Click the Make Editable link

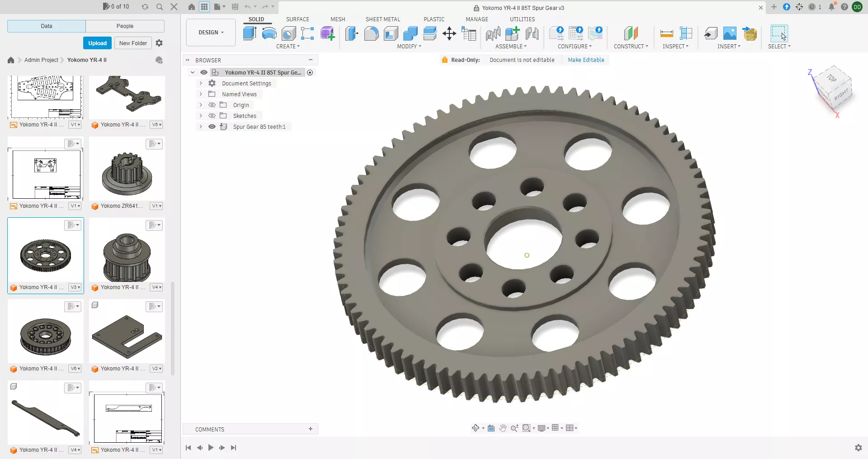pyautogui.click(x=586, y=60)
